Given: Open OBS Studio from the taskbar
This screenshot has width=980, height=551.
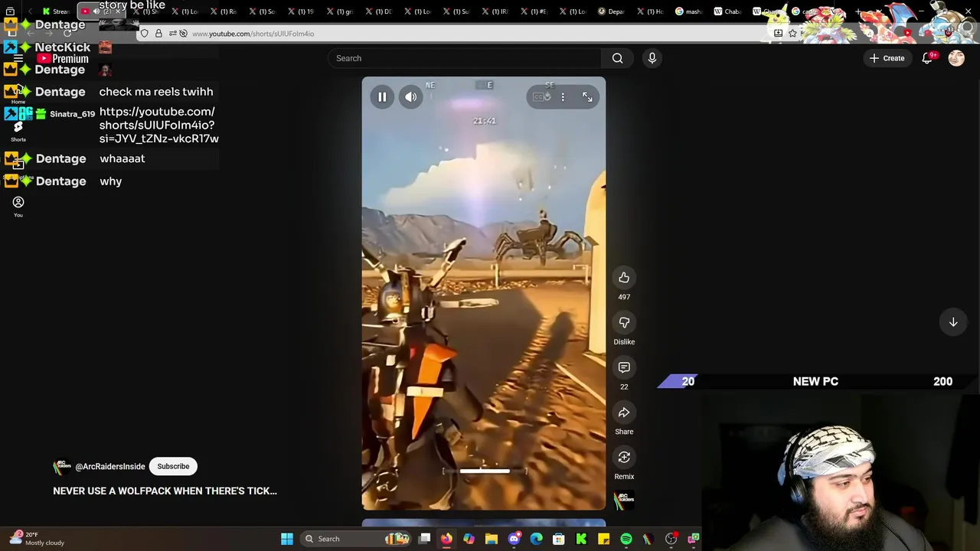Looking at the screenshot, I should [671, 539].
